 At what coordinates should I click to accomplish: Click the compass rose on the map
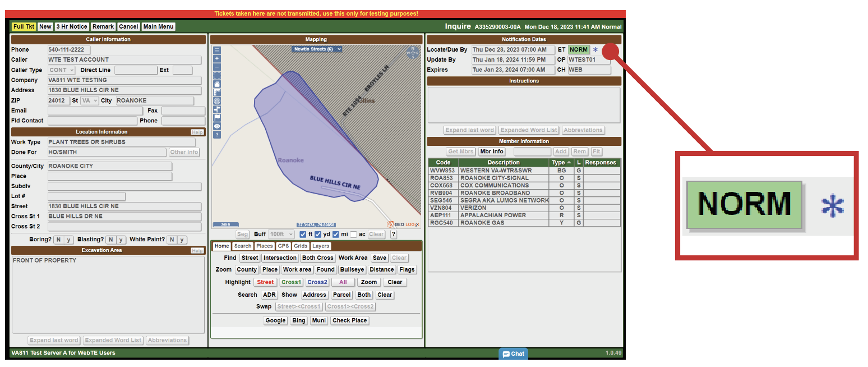(x=413, y=52)
